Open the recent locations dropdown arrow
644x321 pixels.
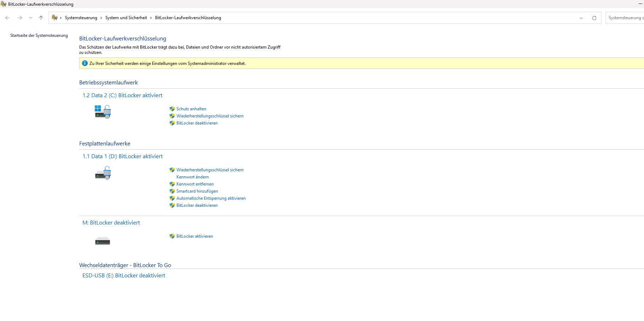[31, 18]
